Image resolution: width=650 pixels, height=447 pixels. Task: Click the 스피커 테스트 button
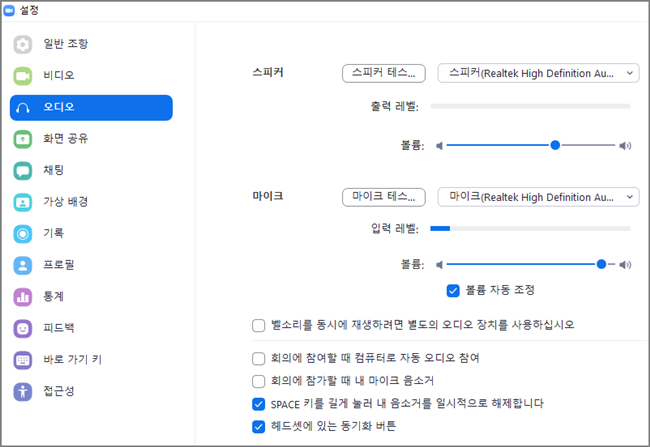tap(384, 73)
